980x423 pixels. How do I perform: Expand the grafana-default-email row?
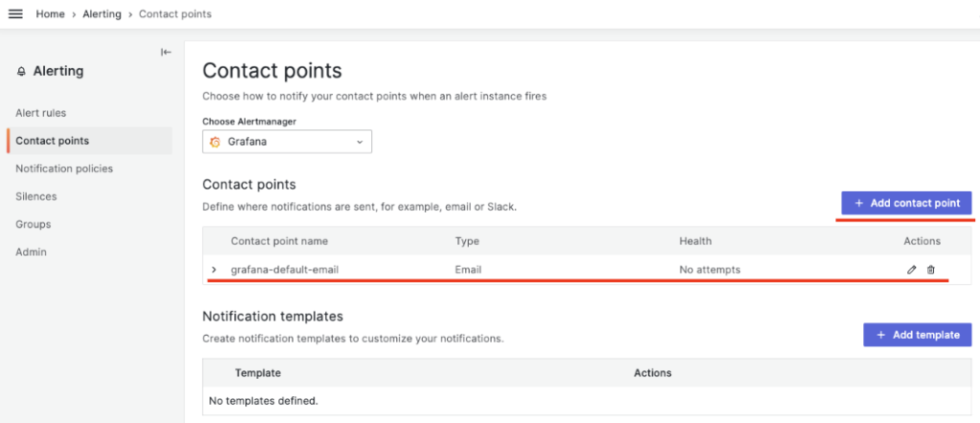(213, 270)
